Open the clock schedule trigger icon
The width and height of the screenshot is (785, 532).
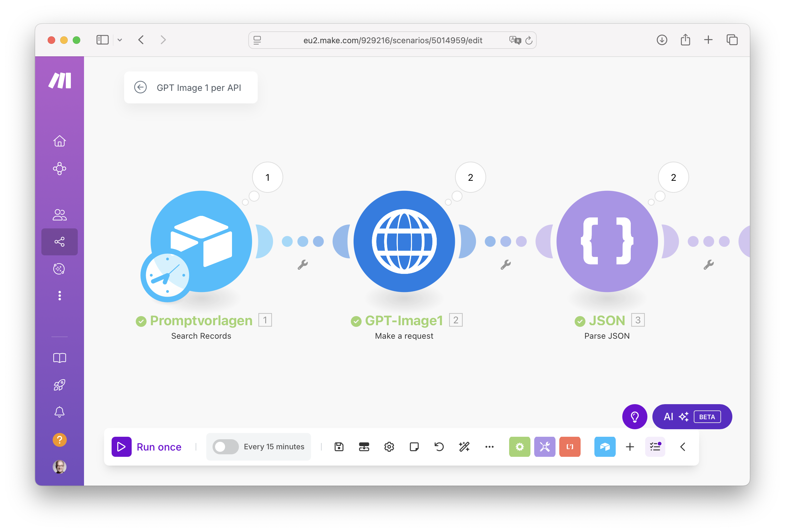click(x=167, y=275)
